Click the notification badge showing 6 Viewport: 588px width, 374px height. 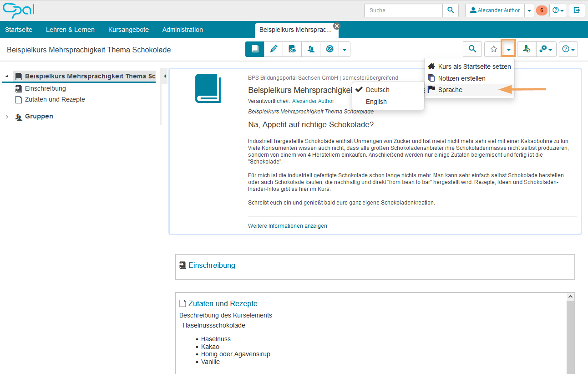pyautogui.click(x=542, y=10)
